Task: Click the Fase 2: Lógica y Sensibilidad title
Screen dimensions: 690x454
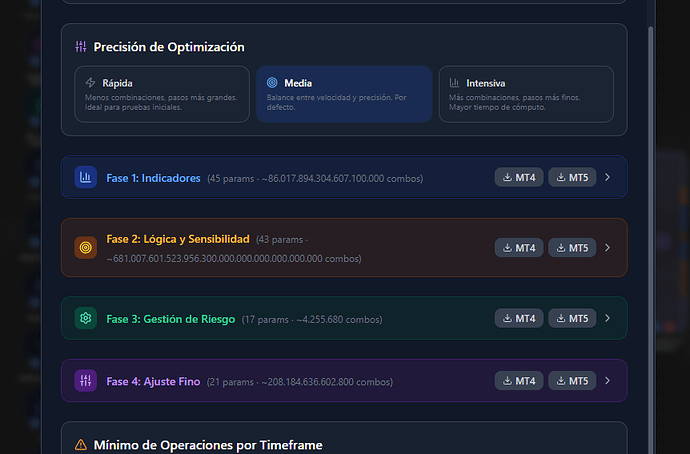Action: [x=178, y=239]
